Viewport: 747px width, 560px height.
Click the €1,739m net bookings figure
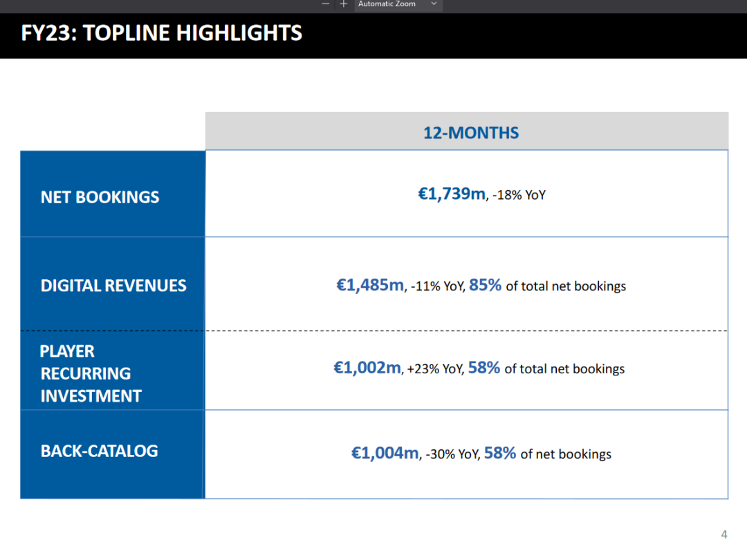(452, 194)
